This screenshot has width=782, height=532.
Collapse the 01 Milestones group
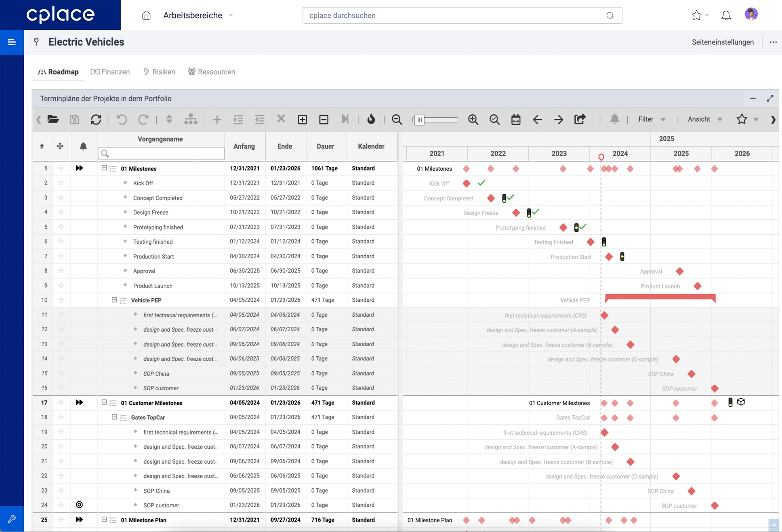(104, 168)
